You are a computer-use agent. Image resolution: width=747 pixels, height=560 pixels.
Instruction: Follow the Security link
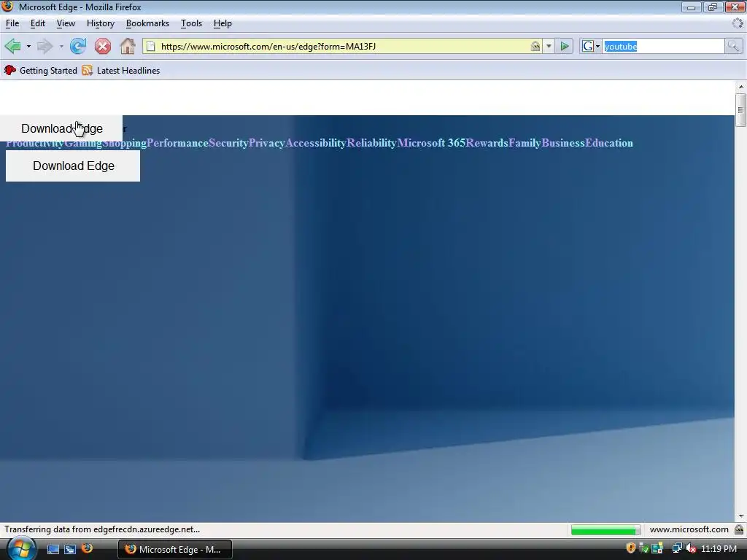(x=228, y=143)
